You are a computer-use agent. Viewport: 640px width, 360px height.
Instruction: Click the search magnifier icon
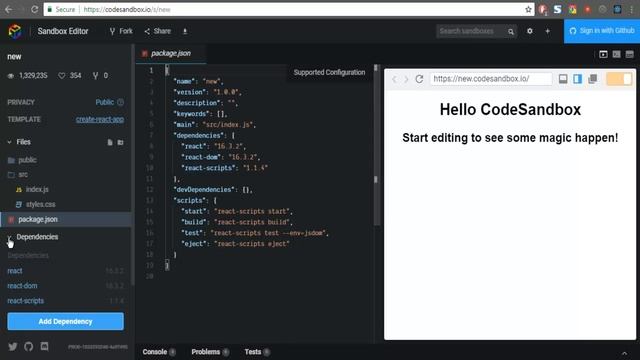pos(511,31)
